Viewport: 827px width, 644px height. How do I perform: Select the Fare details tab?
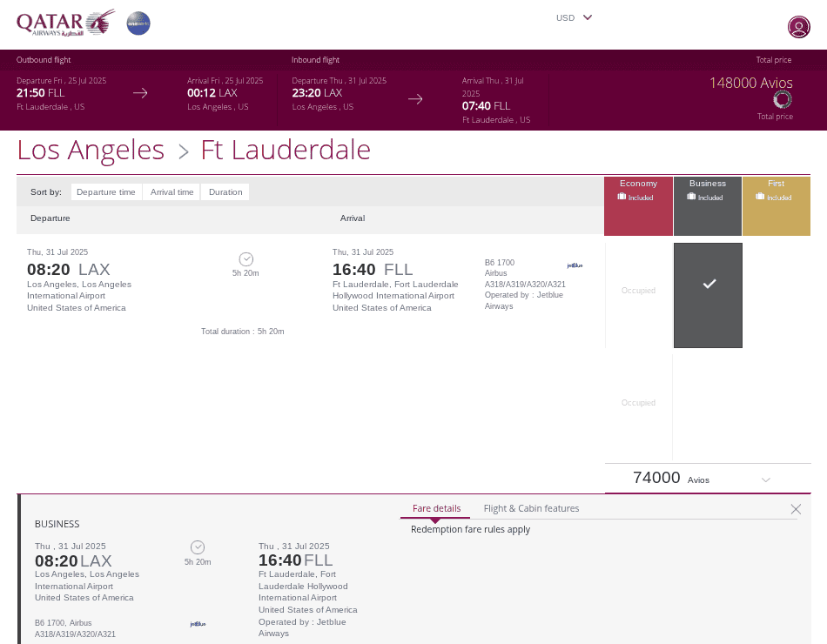click(x=436, y=508)
